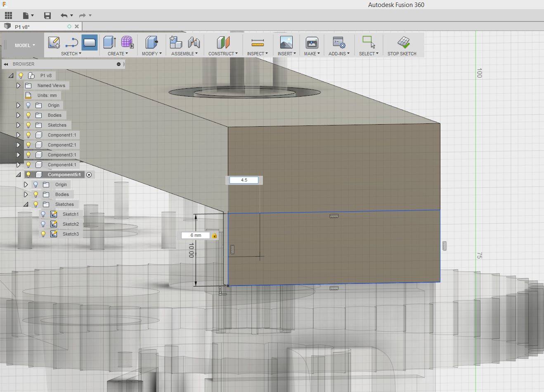Open the ASSEMBLE menu
This screenshot has height=392, width=544.
[184, 54]
